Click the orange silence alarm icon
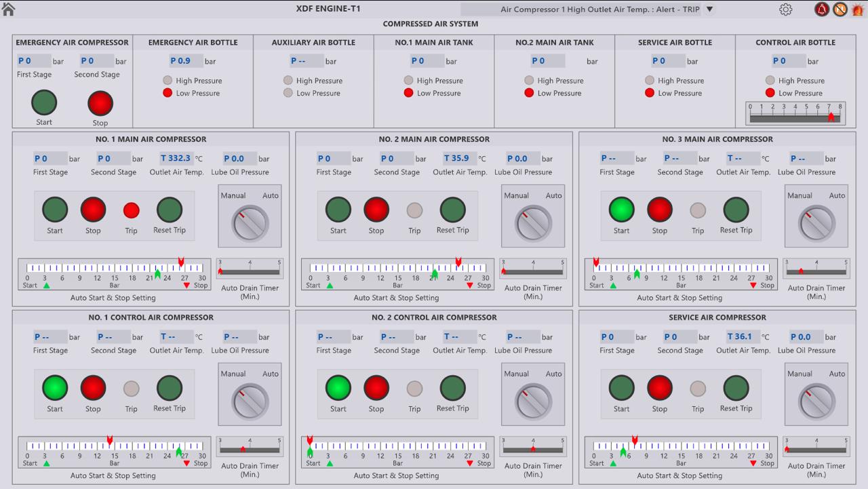The image size is (868, 489). coord(840,9)
